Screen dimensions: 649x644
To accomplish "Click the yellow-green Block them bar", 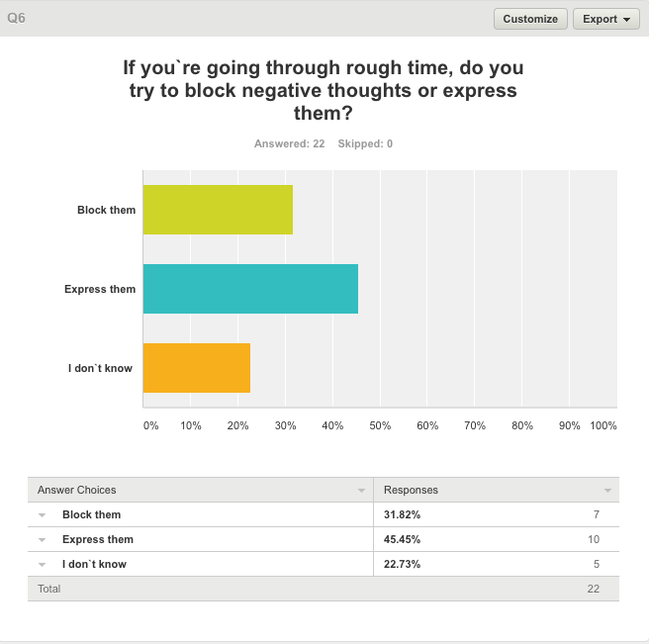I will 218,210.
